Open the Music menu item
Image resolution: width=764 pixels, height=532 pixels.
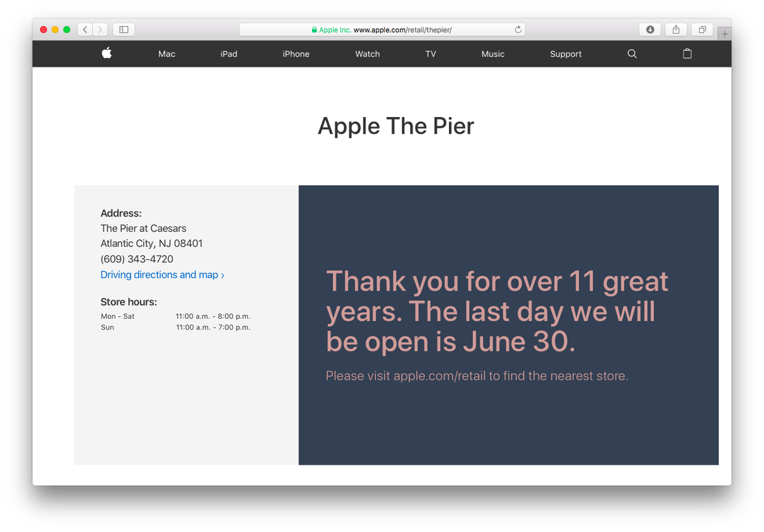point(493,54)
